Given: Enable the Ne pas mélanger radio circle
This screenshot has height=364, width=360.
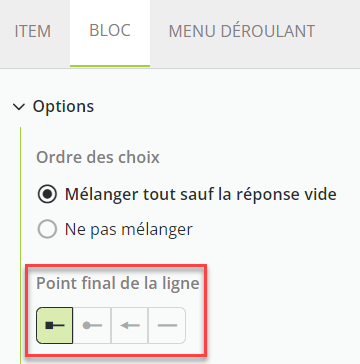Looking at the screenshot, I should (x=47, y=229).
